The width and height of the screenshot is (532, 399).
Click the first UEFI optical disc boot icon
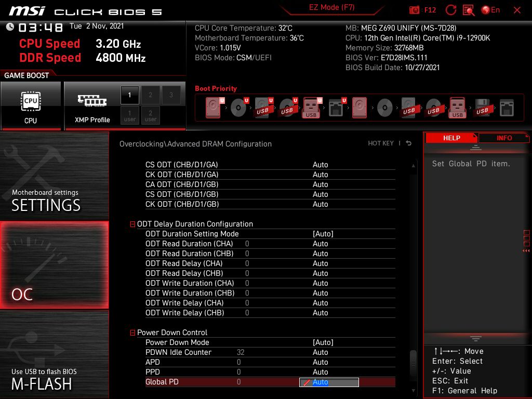click(x=240, y=108)
